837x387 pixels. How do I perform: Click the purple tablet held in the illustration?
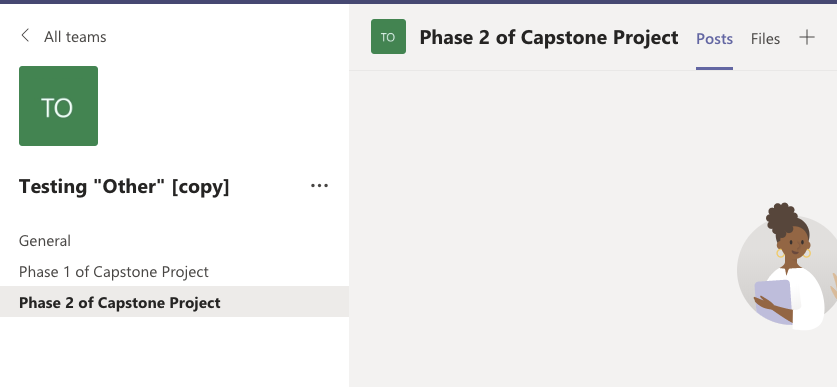[x=773, y=301]
